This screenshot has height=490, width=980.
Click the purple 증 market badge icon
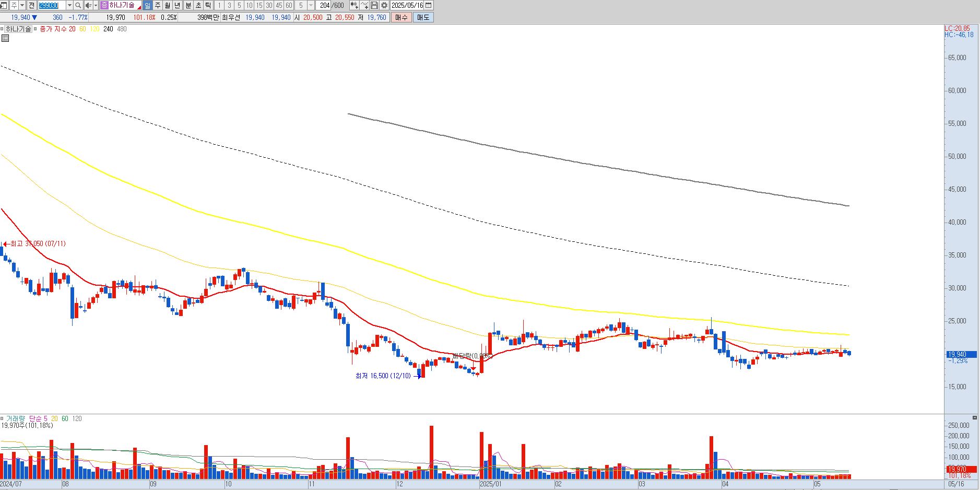tap(104, 5)
